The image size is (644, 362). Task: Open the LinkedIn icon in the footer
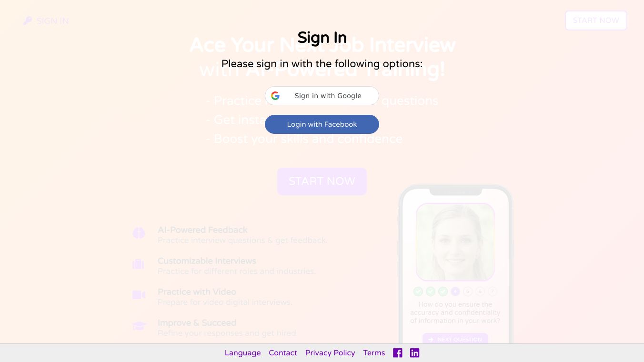(415, 353)
